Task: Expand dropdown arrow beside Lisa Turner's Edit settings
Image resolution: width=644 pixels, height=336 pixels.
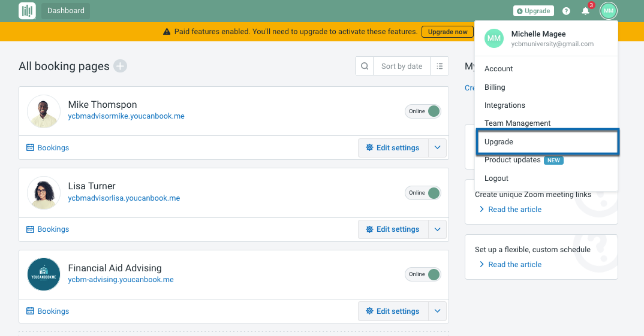Action: tap(437, 229)
